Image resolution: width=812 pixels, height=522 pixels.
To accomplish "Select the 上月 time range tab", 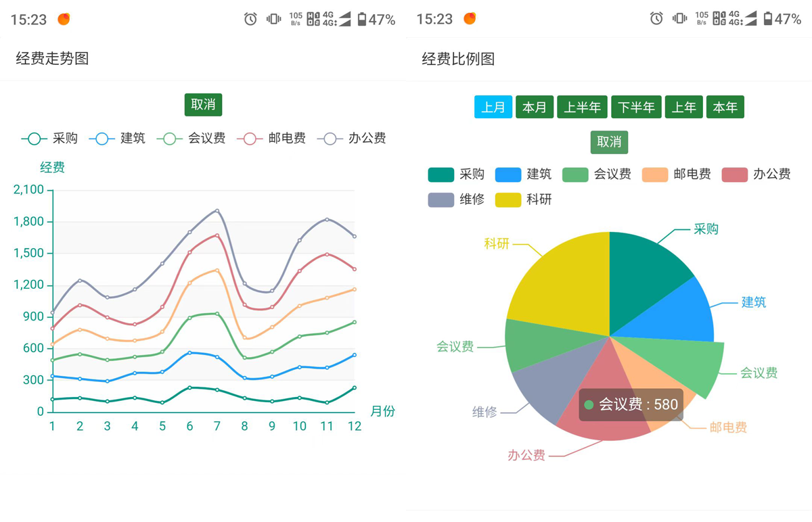I will point(493,108).
